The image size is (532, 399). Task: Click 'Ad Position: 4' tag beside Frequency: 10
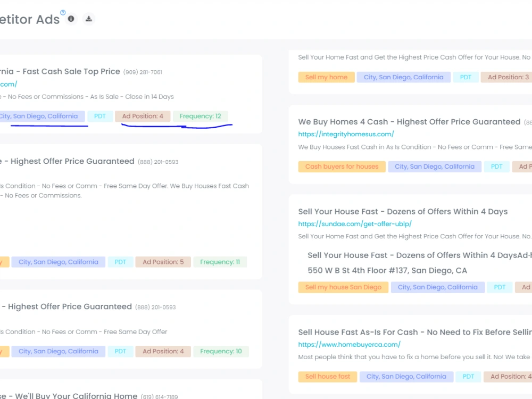(163, 351)
